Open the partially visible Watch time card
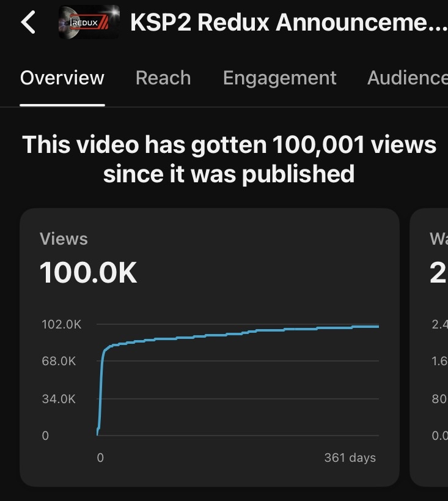Viewport: 448px width, 501px height. [x=429, y=347]
